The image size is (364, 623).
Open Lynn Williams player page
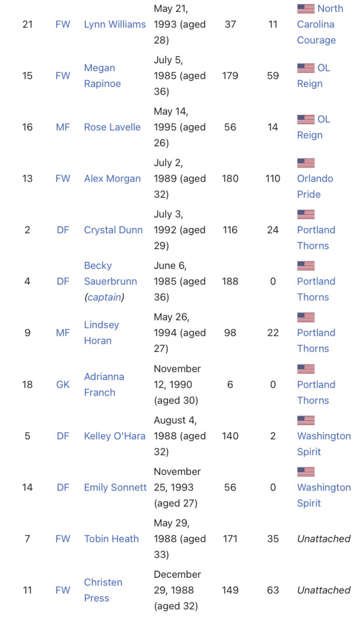pyautogui.click(x=115, y=24)
